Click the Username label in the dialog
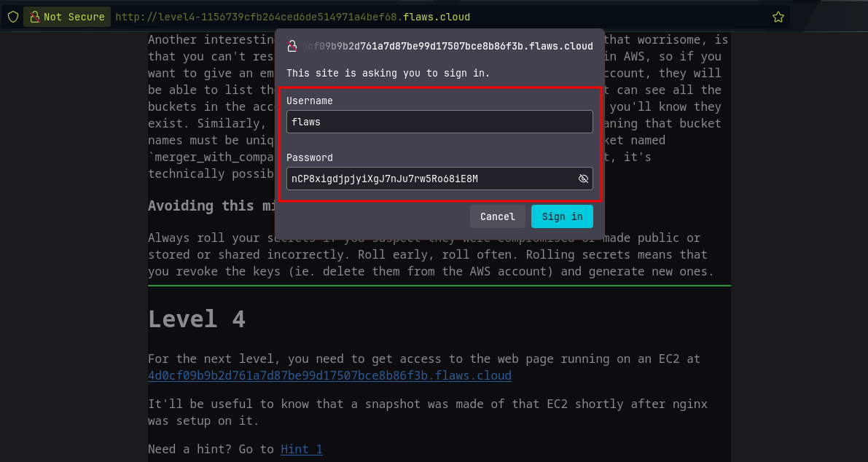The width and height of the screenshot is (868, 462). coord(309,101)
